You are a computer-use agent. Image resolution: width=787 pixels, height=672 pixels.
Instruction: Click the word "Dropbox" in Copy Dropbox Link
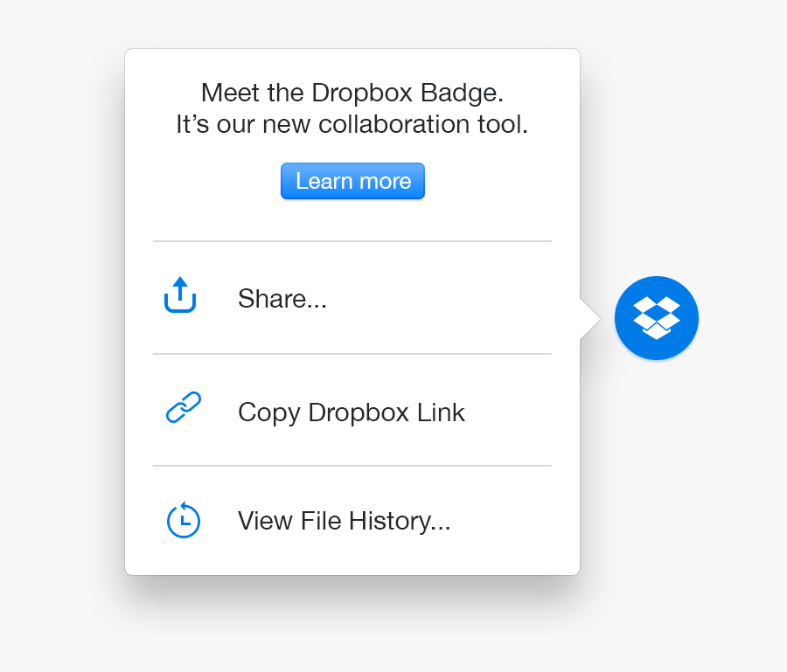[x=356, y=412]
